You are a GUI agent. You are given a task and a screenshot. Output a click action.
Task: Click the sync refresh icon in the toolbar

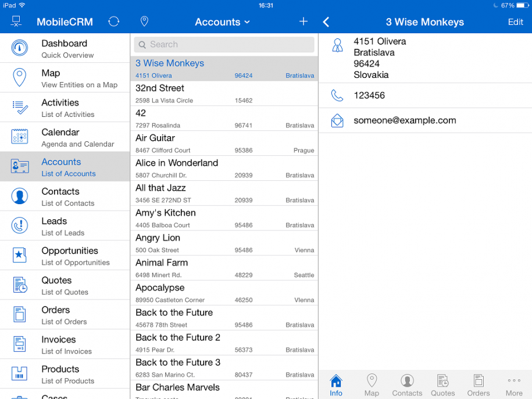pyautogui.click(x=113, y=21)
